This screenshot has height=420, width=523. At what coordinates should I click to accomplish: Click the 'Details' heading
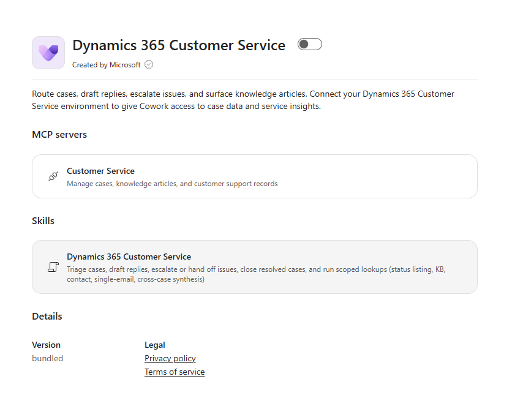47,317
